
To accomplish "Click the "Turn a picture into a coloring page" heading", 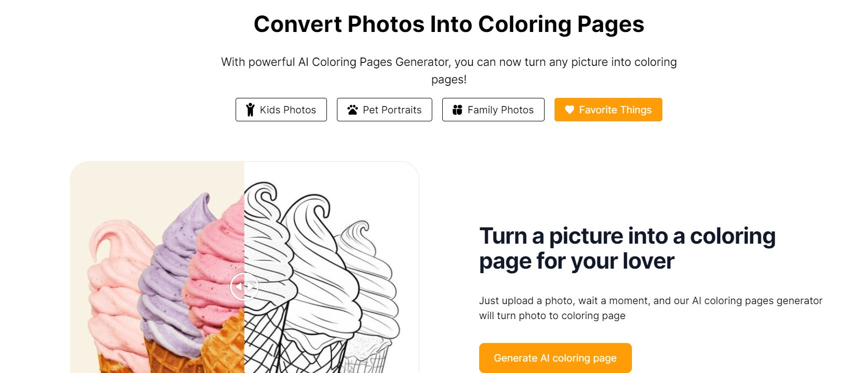I will tap(627, 248).
